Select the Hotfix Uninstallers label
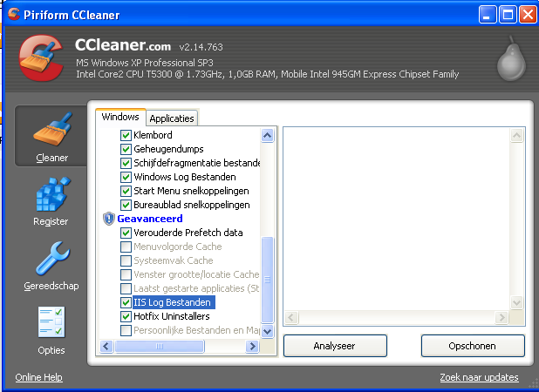The height and width of the screenshot is (392, 539). click(172, 316)
